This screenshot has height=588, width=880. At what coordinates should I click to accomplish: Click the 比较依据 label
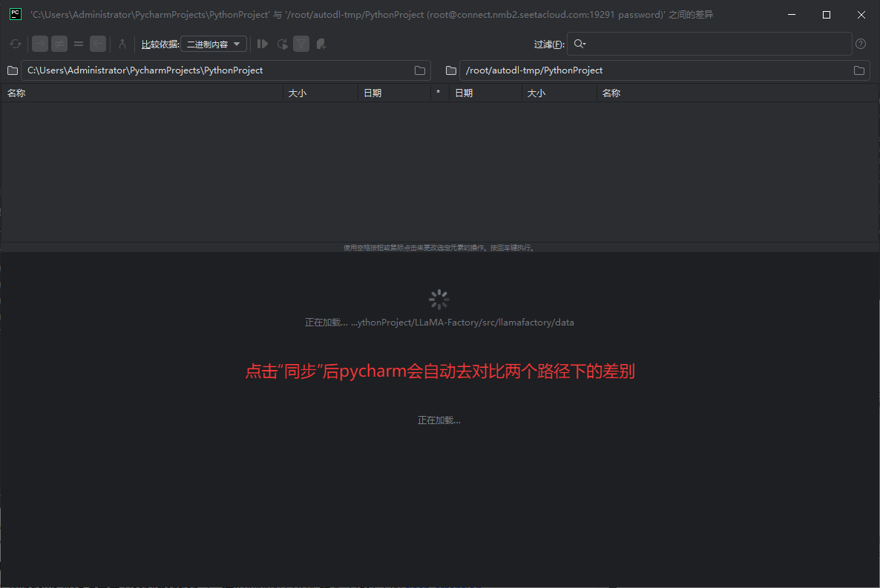click(160, 44)
